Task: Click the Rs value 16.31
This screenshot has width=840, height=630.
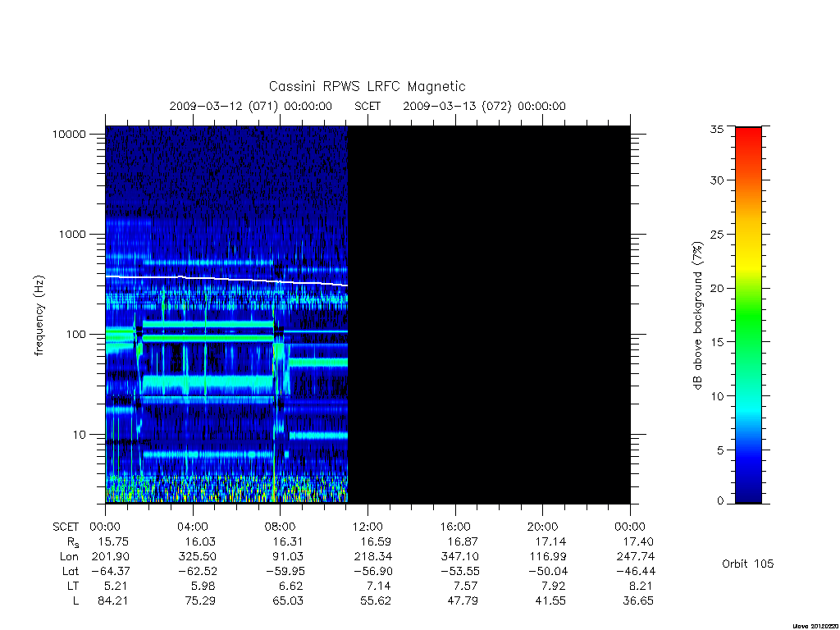Action: point(288,541)
